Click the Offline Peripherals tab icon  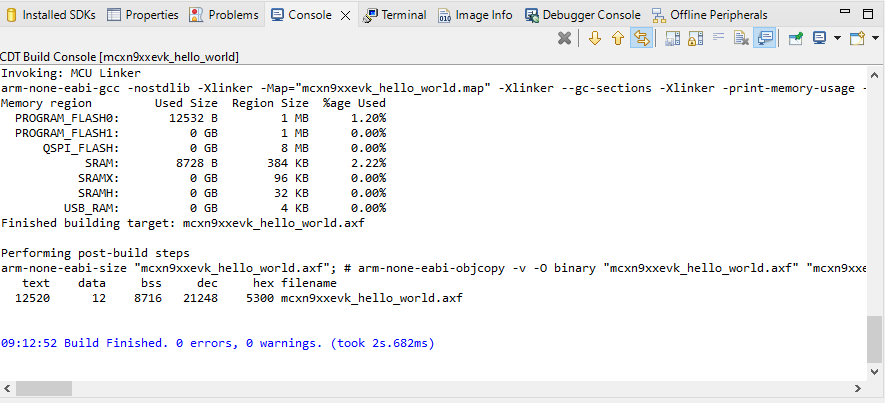tap(659, 15)
